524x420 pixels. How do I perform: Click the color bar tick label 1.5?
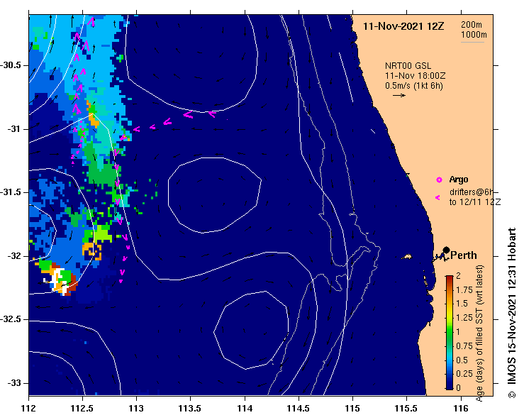[462, 304]
